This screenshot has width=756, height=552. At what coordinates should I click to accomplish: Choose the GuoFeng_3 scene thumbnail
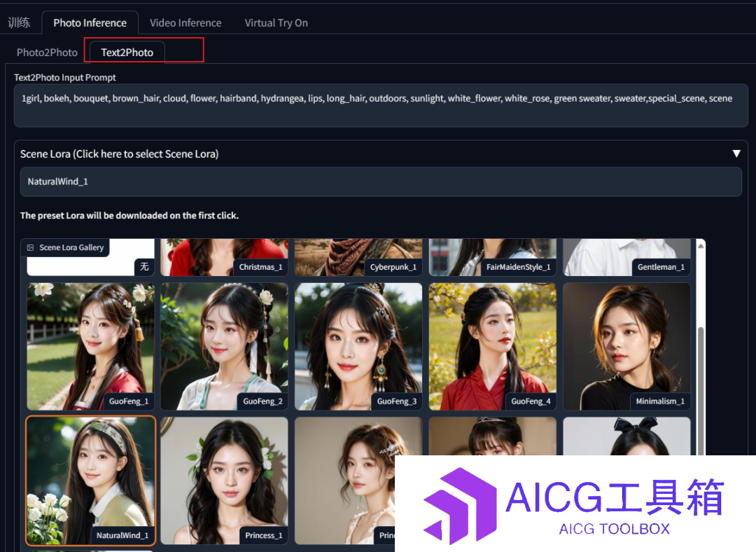tap(358, 347)
